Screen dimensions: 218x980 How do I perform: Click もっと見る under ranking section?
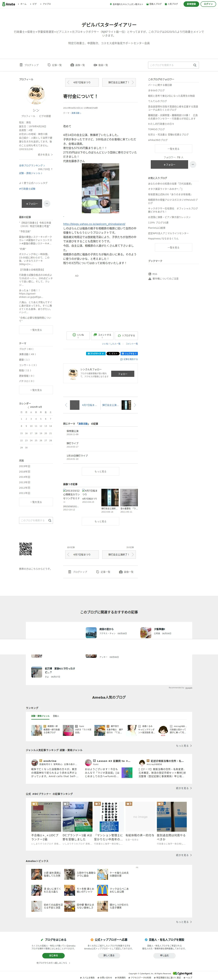tap(184, 746)
